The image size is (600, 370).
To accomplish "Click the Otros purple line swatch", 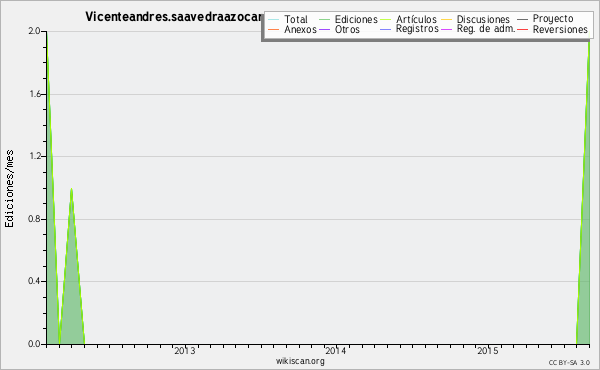I will tap(324, 29).
